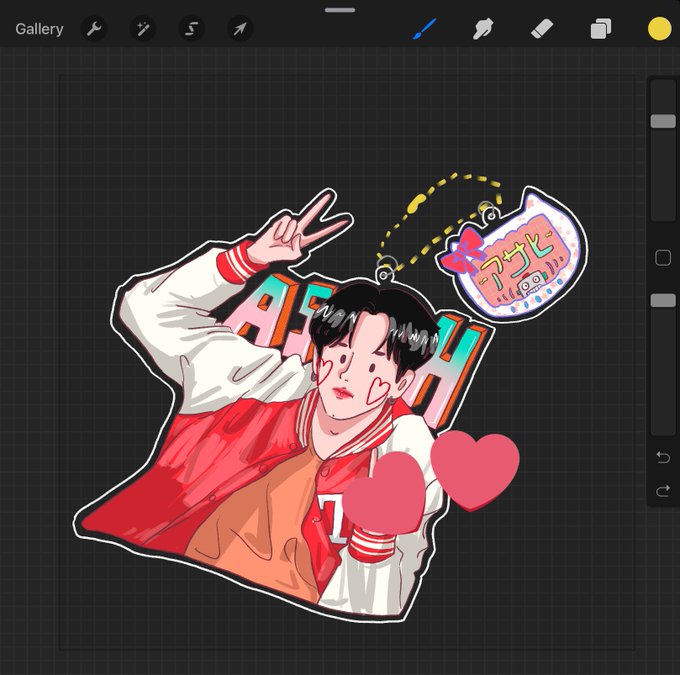Tap the square modify button in sidebar
Screen dimensions: 680x675
pos(663,258)
